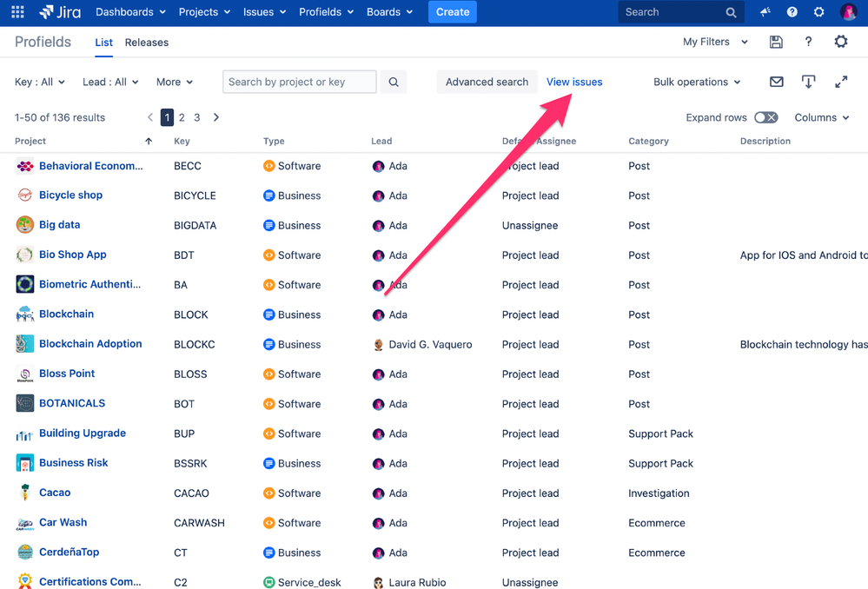
Task: Open the CerdeñaTop project link
Action: tap(70, 552)
